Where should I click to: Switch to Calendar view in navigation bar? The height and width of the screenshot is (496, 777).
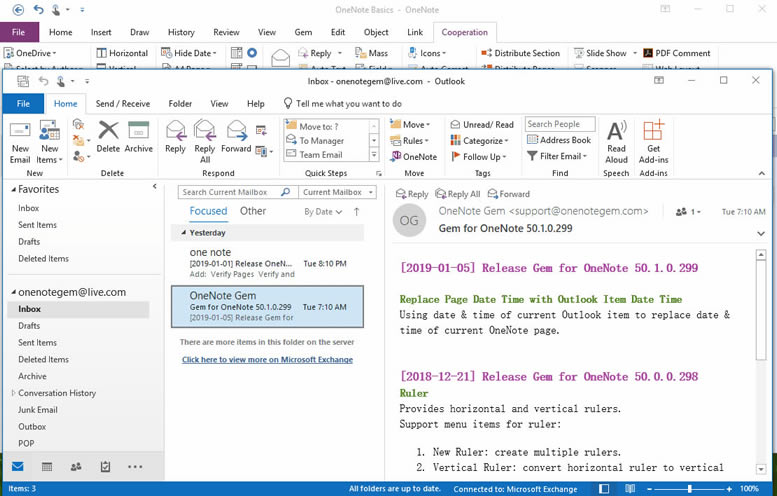point(47,467)
